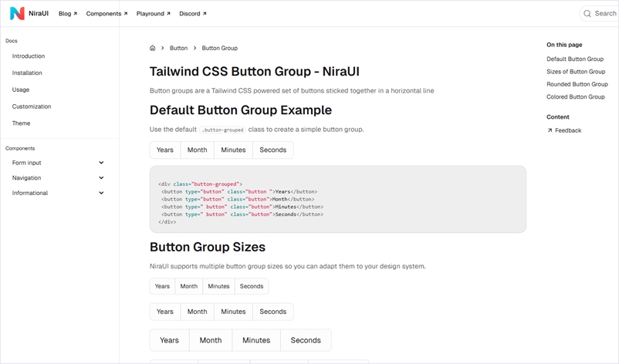Open the Discord link in header

pyautogui.click(x=192, y=13)
